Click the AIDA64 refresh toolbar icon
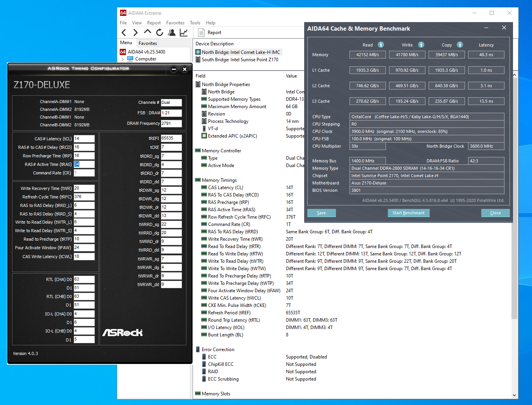The width and height of the screenshot is (532, 405). point(160,33)
